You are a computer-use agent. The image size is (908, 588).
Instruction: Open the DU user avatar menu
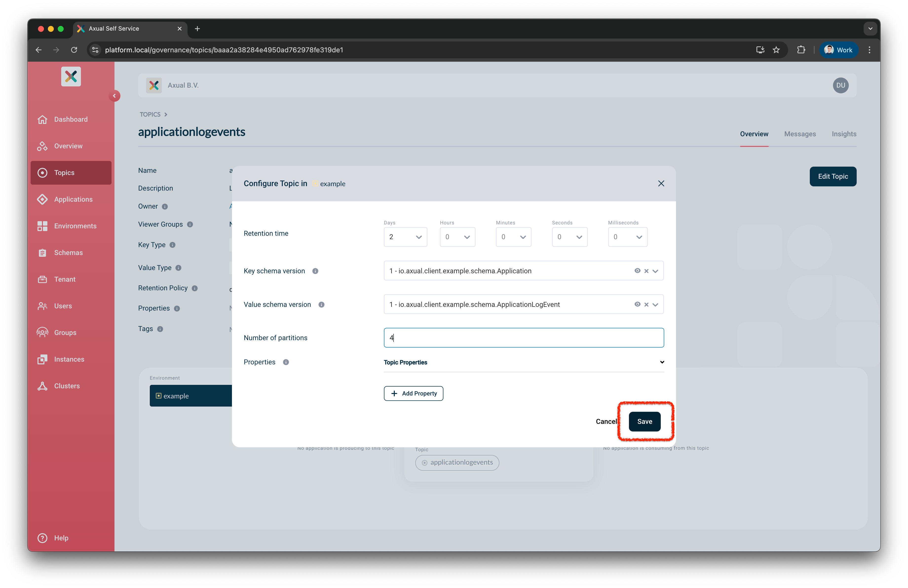841,85
